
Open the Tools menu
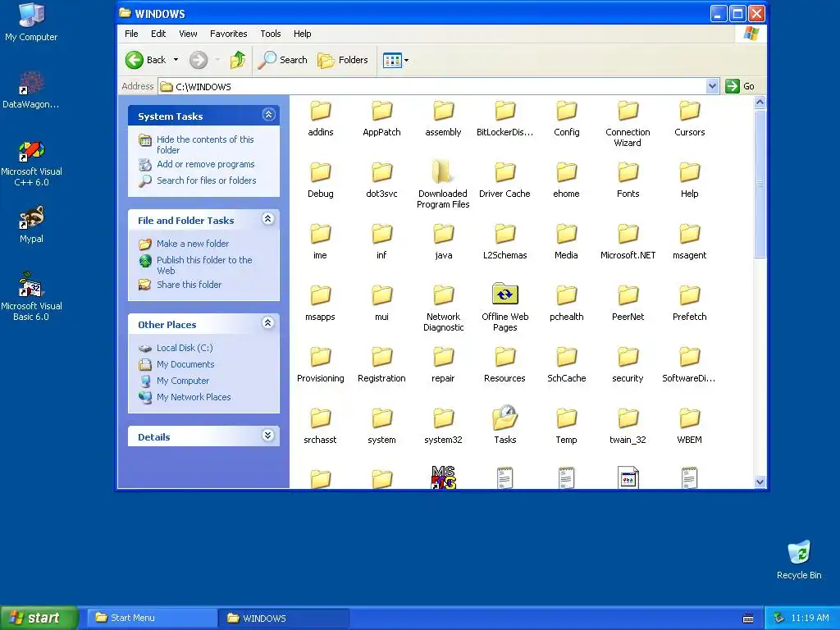pyautogui.click(x=271, y=34)
